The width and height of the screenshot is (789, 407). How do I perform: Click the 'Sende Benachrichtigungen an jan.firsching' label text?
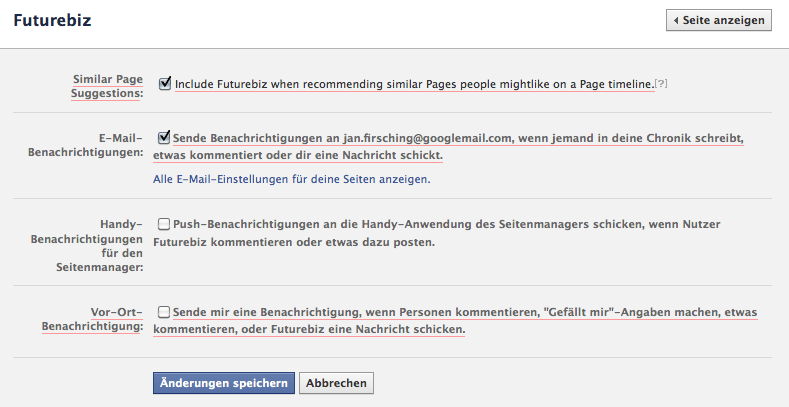click(457, 139)
